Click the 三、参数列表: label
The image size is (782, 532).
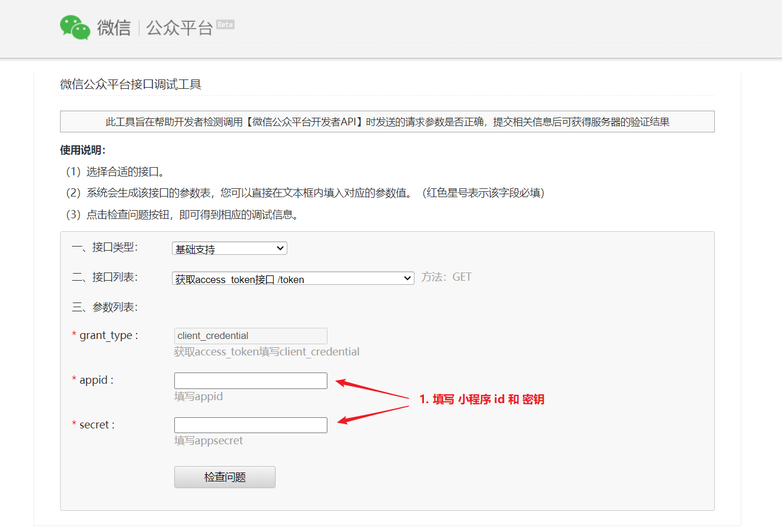pos(105,307)
